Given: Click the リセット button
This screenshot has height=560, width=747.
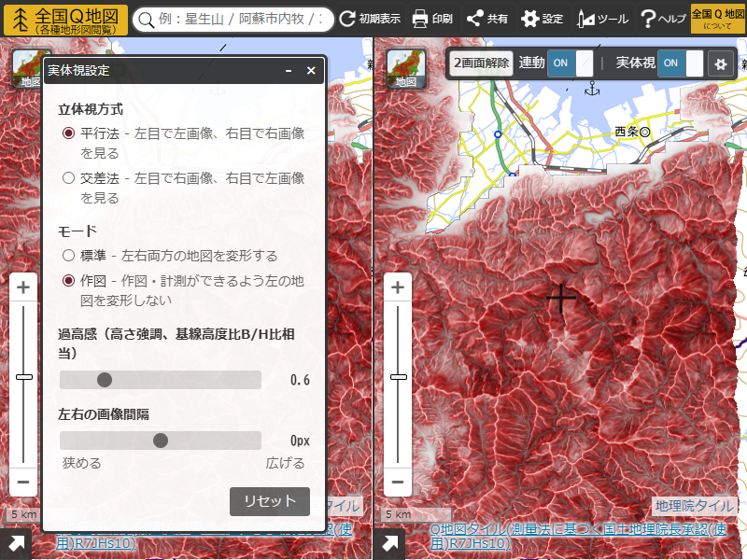Looking at the screenshot, I should (x=270, y=501).
